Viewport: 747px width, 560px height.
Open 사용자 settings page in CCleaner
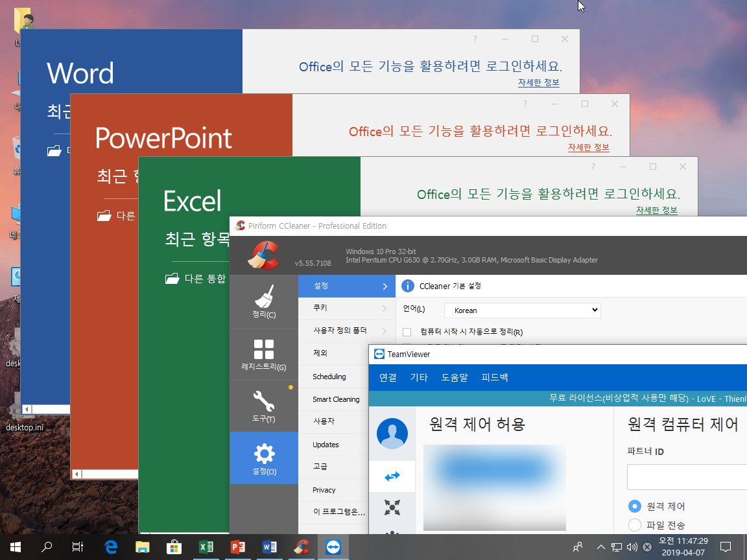tap(333, 421)
